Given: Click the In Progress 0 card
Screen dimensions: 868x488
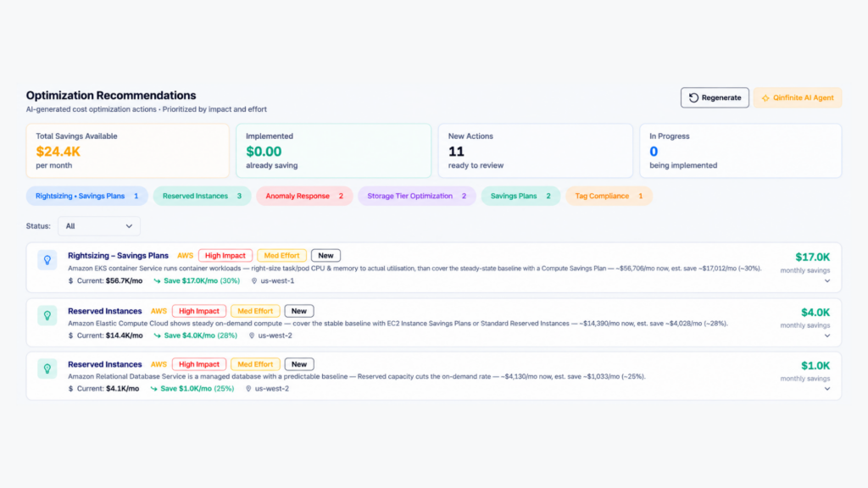Looking at the screenshot, I should 741,151.
